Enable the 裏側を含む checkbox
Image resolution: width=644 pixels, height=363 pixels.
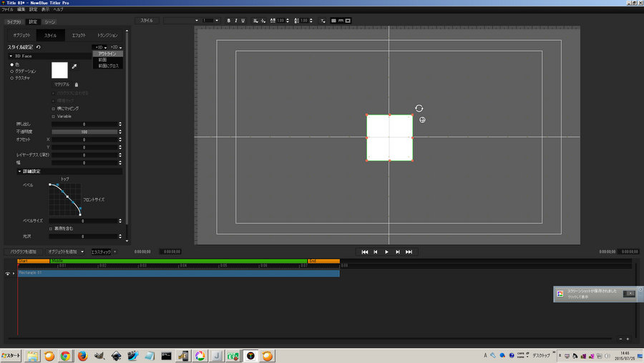pos(51,228)
